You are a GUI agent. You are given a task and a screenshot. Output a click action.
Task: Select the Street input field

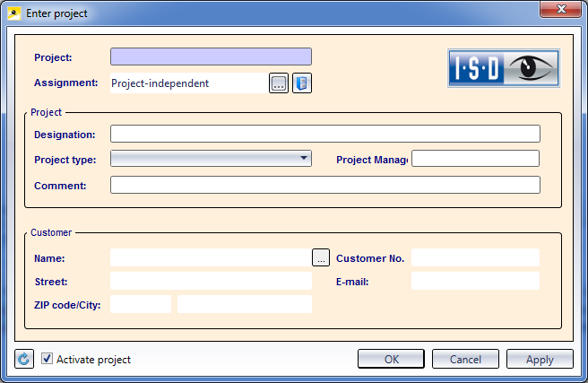point(211,281)
